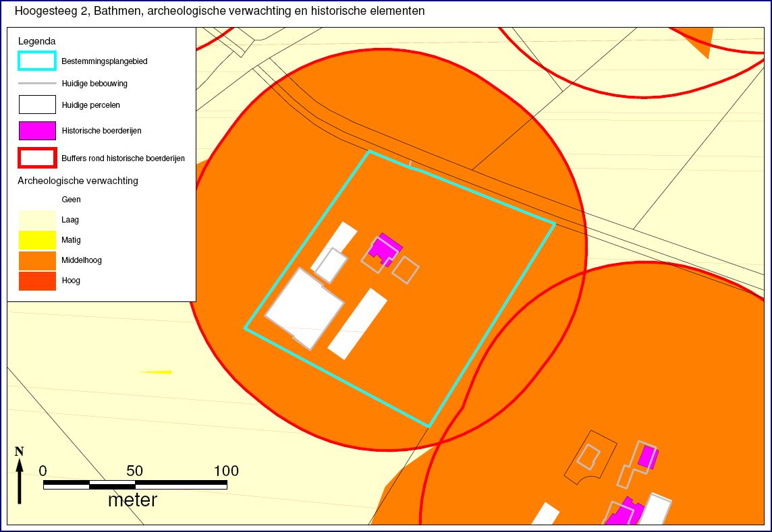Click the Huidige percelen legend box

[x=37, y=105]
